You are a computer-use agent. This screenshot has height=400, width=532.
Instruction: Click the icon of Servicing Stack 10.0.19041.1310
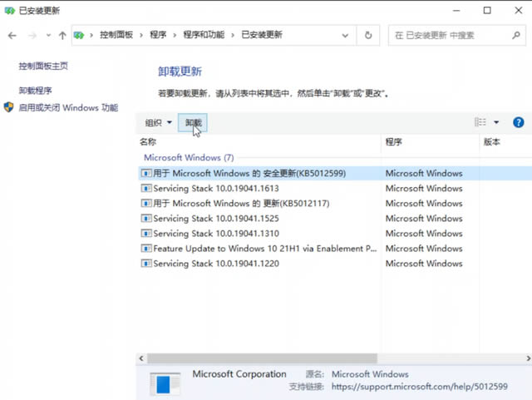146,234
